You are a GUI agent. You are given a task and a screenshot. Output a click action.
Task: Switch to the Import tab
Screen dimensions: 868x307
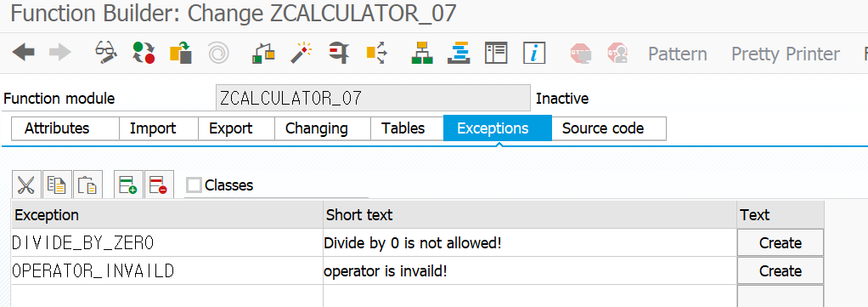[x=159, y=128]
